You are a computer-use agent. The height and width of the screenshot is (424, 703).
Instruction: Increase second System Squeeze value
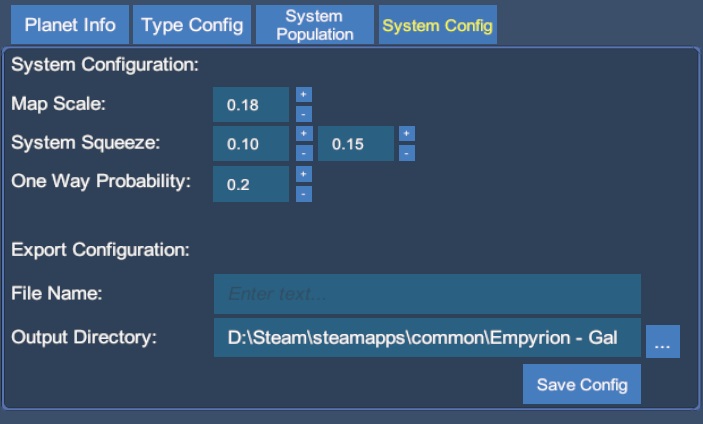pyautogui.click(x=407, y=134)
